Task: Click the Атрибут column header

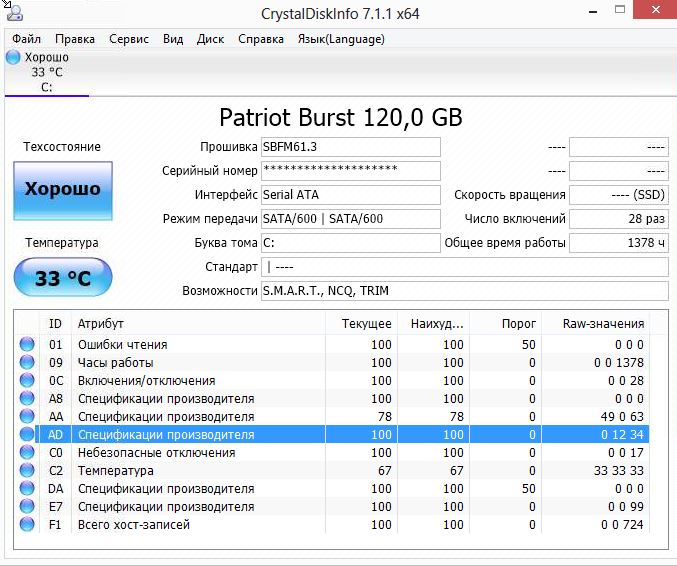Action: coord(198,324)
